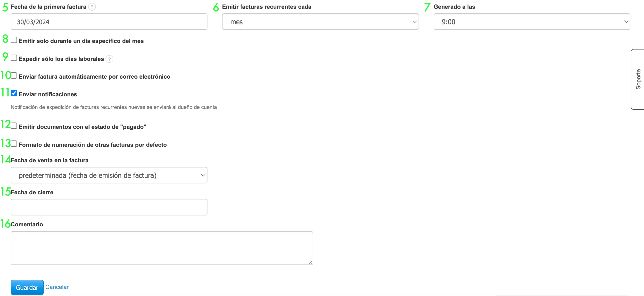Check Formato de numeración de otras facturas
644x296 pixels.
tap(14, 144)
